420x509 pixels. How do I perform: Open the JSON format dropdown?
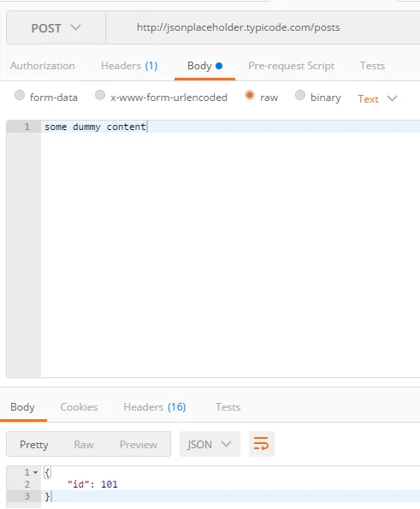click(x=210, y=444)
